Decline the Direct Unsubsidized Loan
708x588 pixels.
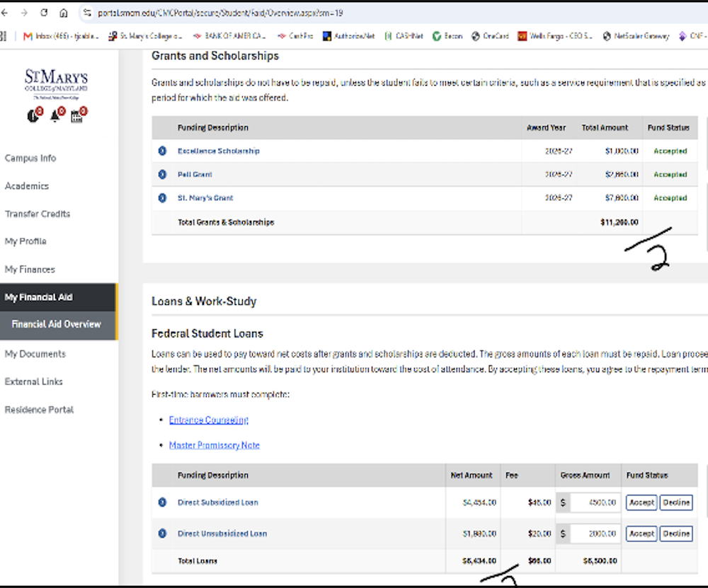[676, 534]
